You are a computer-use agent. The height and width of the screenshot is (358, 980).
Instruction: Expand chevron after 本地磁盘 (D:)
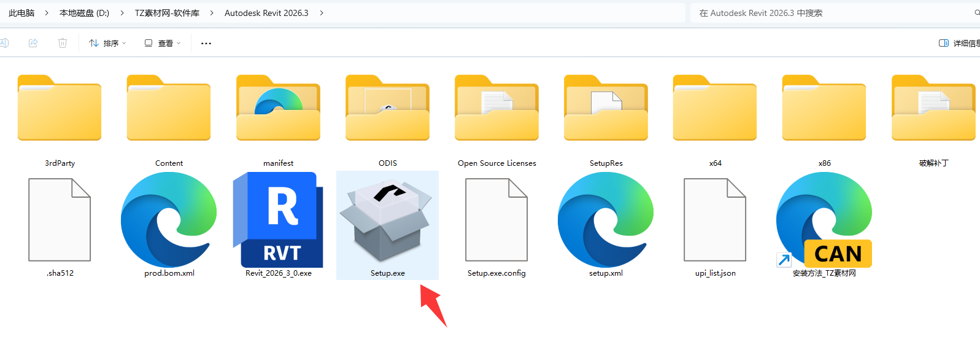click(x=122, y=13)
